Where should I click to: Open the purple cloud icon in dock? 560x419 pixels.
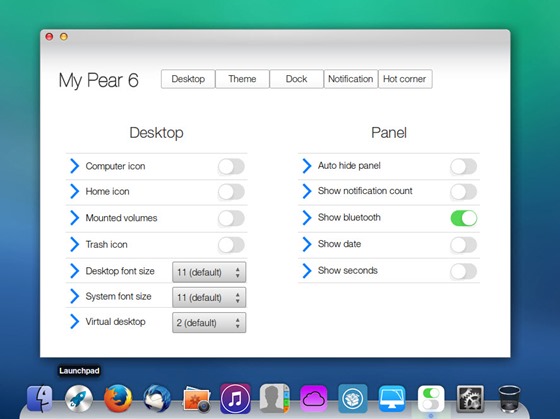click(314, 399)
